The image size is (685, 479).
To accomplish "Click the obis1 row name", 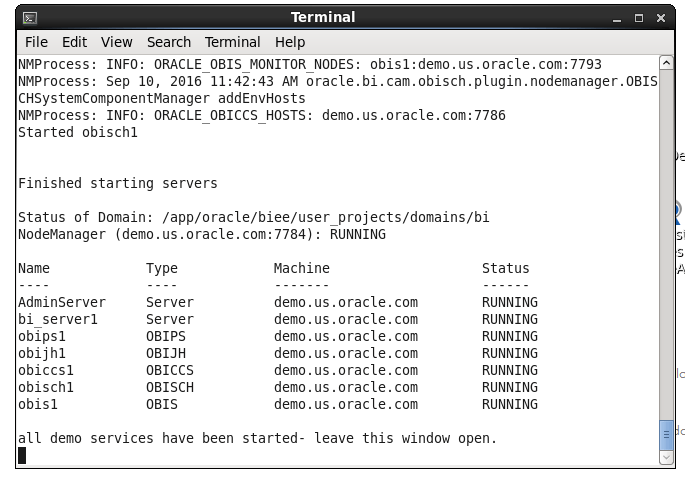I will pos(38,404).
